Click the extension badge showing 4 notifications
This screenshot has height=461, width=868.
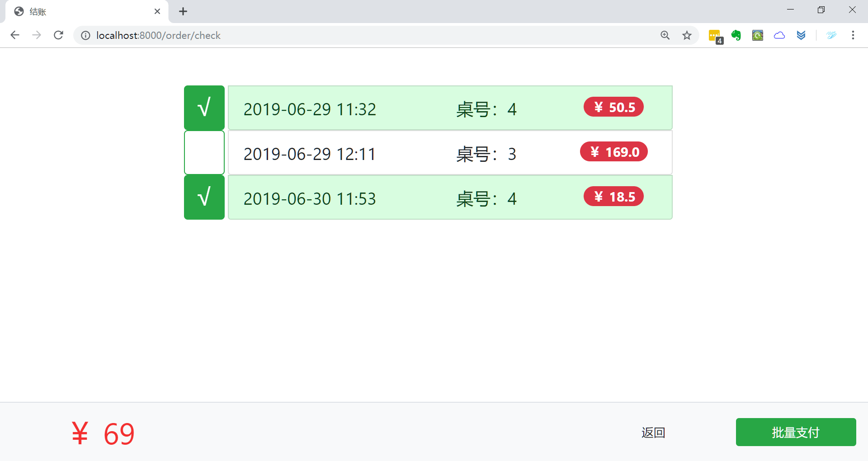714,35
